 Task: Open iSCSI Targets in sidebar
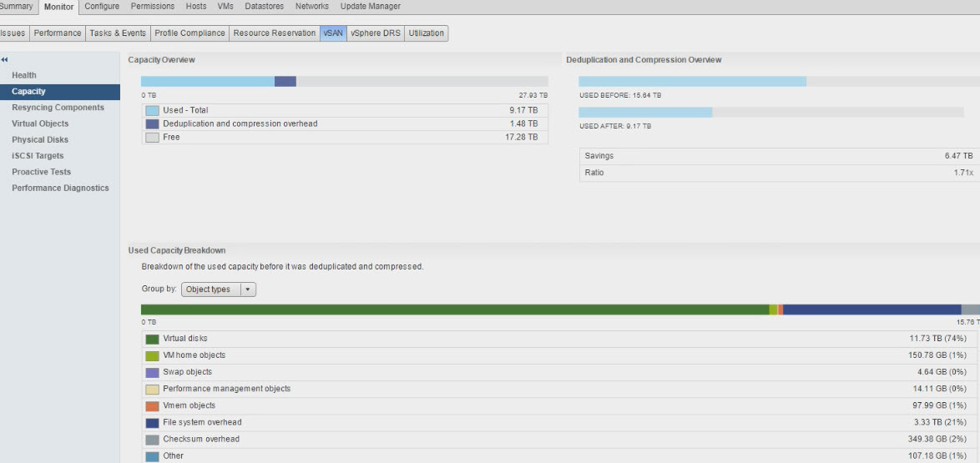coord(38,156)
